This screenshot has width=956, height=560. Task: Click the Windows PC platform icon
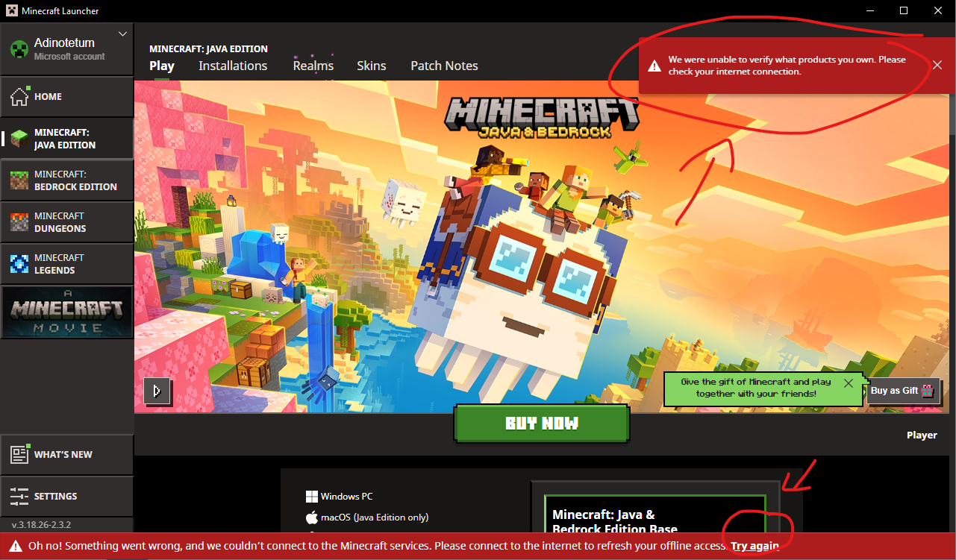click(312, 497)
